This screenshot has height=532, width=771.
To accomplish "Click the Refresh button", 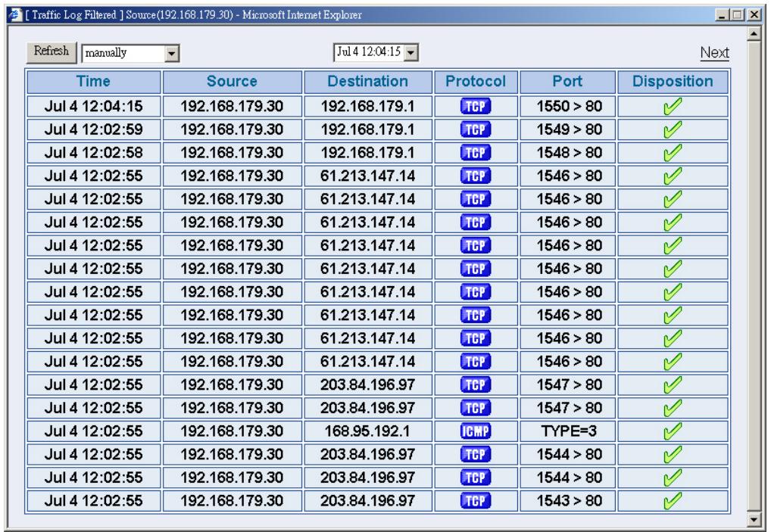I will click(52, 51).
